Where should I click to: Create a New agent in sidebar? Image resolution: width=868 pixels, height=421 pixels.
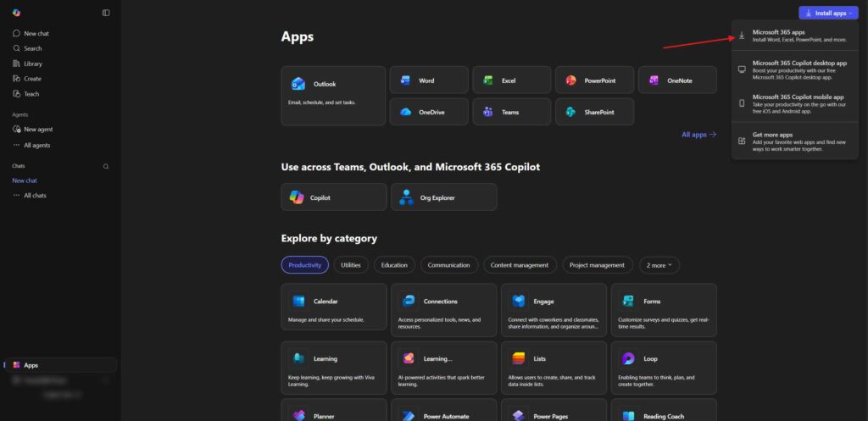coord(38,130)
